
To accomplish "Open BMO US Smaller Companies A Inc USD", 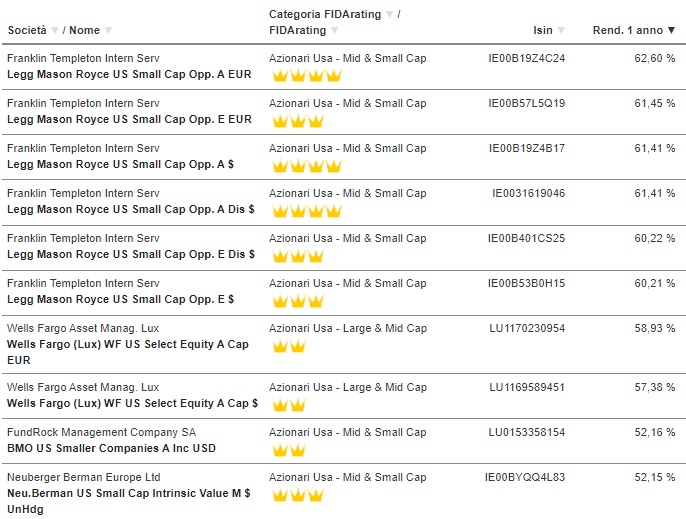I will (x=112, y=448).
